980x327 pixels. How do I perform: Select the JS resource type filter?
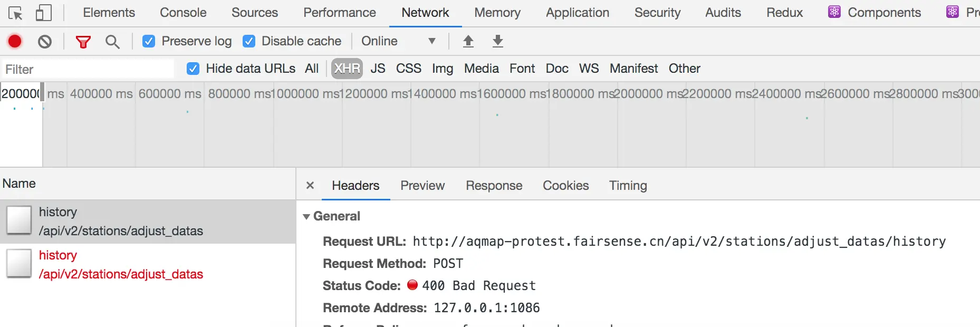click(378, 69)
